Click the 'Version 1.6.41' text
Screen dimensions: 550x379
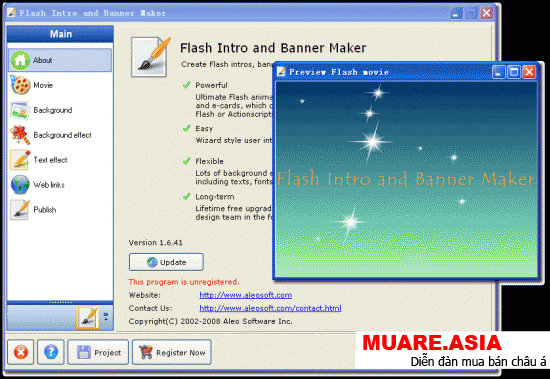click(156, 242)
